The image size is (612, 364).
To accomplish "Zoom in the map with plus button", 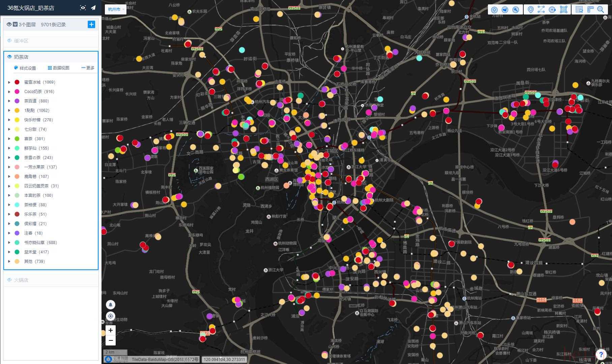I will [x=111, y=330].
